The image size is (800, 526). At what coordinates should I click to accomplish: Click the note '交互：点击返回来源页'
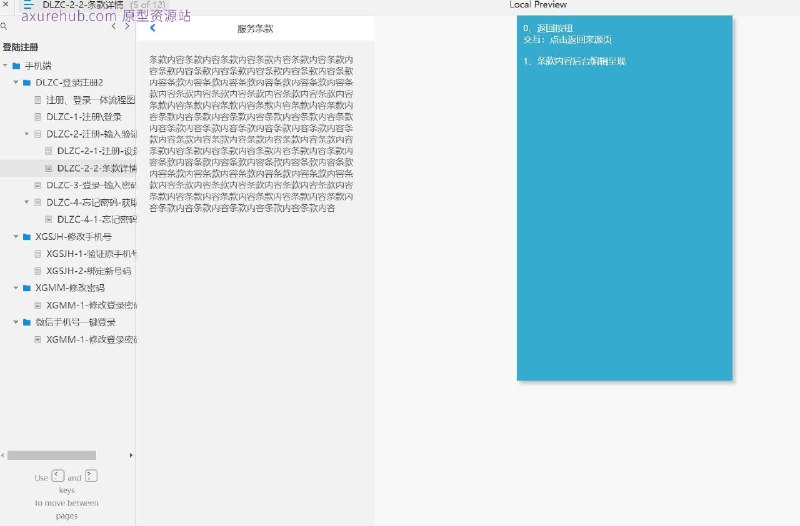[567, 39]
